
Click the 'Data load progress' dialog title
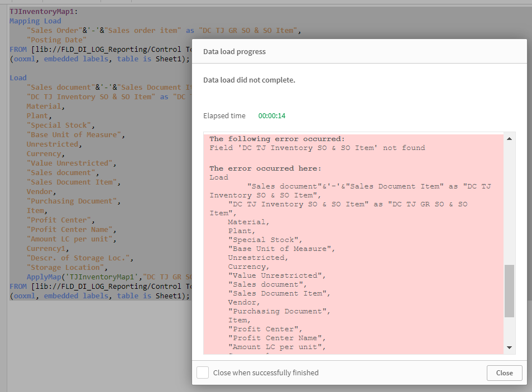click(234, 51)
